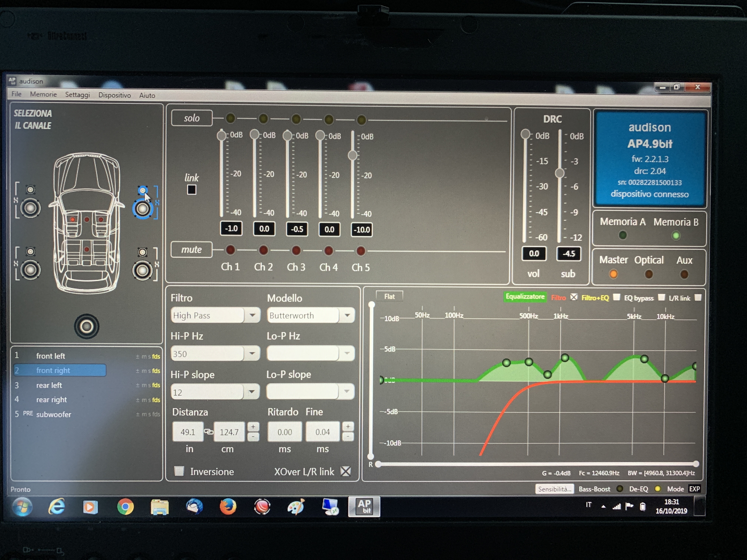
Task: Click the Ch 5 level slider knob
Action: pyautogui.click(x=353, y=155)
